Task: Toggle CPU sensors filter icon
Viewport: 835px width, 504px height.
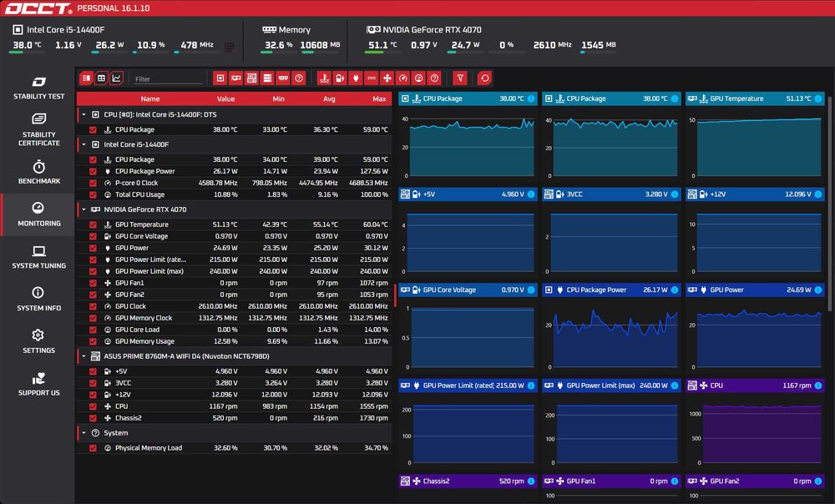Action: point(220,78)
